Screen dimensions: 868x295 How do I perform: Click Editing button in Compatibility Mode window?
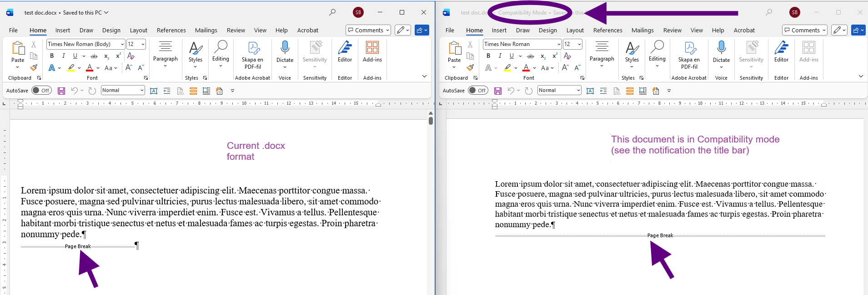[x=657, y=54]
